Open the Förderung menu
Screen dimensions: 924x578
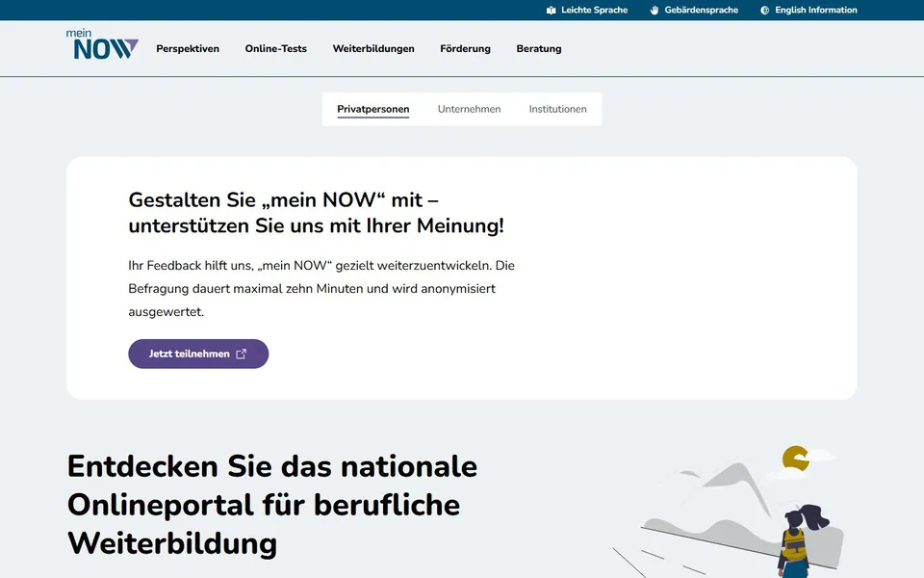click(x=465, y=49)
